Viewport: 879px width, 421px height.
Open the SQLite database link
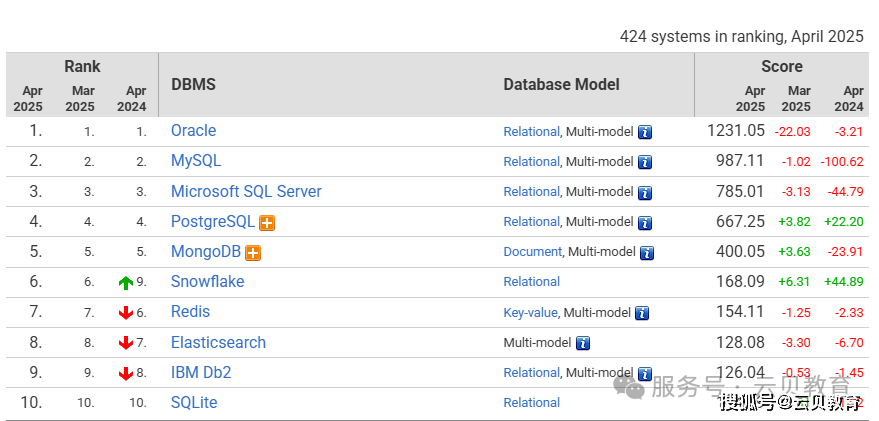(194, 403)
